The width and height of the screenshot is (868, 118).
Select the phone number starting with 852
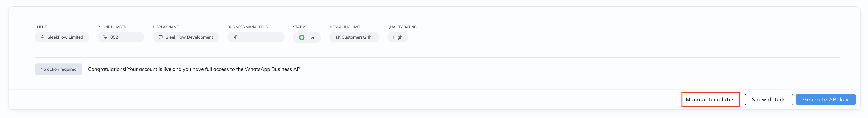[121, 37]
